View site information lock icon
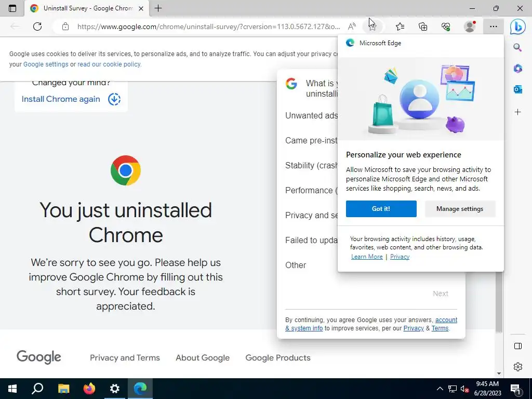The image size is (532, 399). tap(65, 26)
